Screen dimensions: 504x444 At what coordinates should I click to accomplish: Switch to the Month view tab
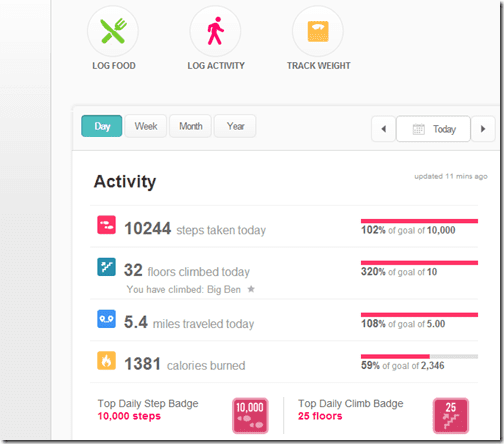(x=190, y=126)
